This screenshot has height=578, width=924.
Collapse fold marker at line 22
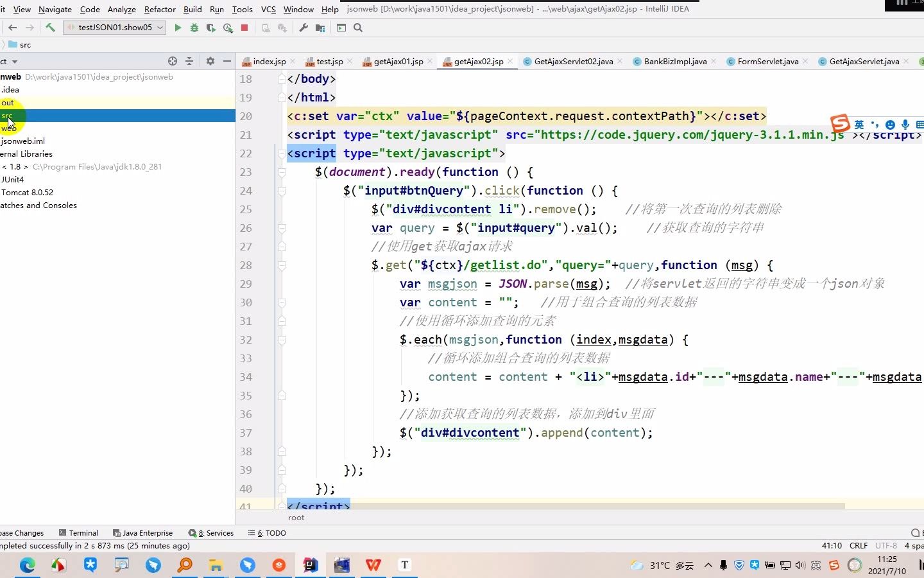click(281, 153)
